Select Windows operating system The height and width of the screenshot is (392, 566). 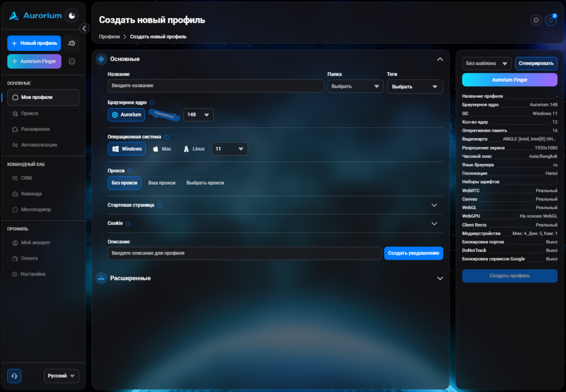(x=127, y=149)
